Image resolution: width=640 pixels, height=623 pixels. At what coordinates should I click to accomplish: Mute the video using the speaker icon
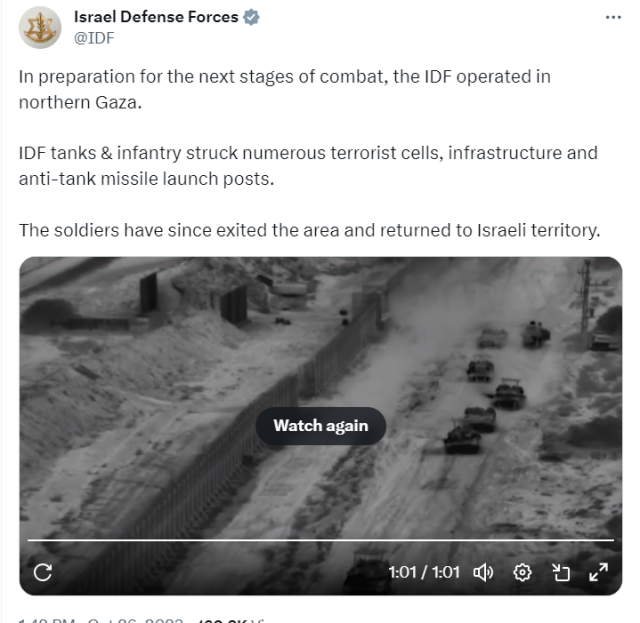483,572
